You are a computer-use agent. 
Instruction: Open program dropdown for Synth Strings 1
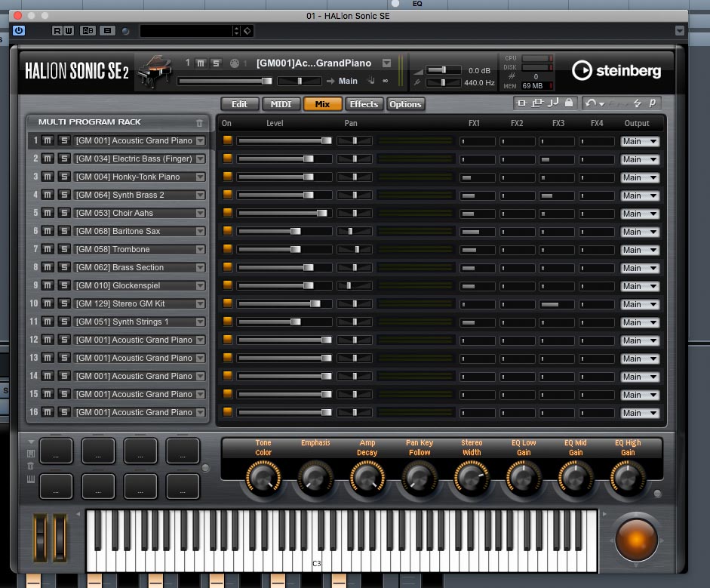(200, 322)
